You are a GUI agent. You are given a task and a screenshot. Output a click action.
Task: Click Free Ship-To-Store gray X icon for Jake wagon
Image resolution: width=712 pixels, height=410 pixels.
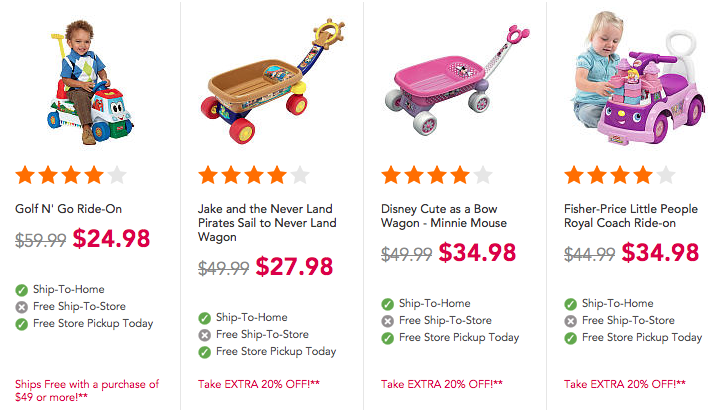point(205,335)
